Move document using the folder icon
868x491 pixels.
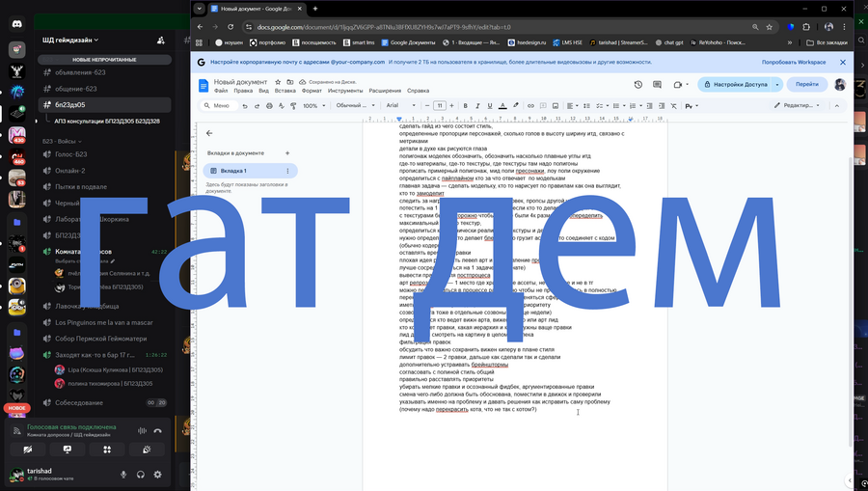[x=289, y=82]
